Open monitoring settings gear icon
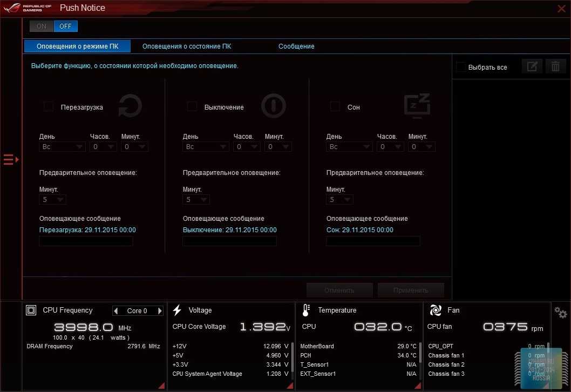The width and height of the screenshot is (571, 392). coord(561,313)
